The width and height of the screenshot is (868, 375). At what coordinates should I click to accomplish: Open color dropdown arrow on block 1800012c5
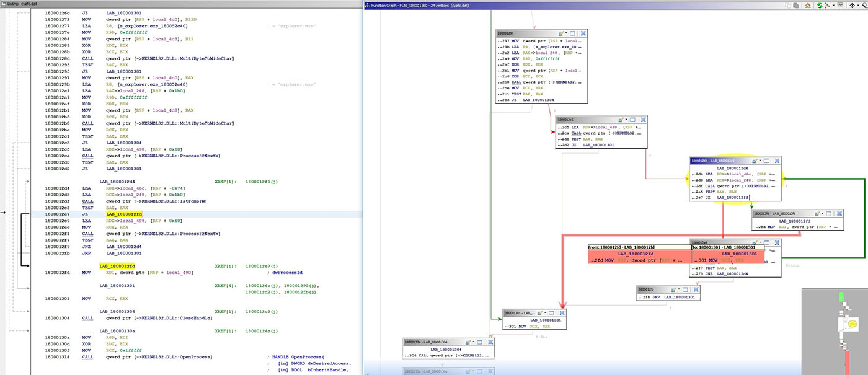click(x=626, y=119)
